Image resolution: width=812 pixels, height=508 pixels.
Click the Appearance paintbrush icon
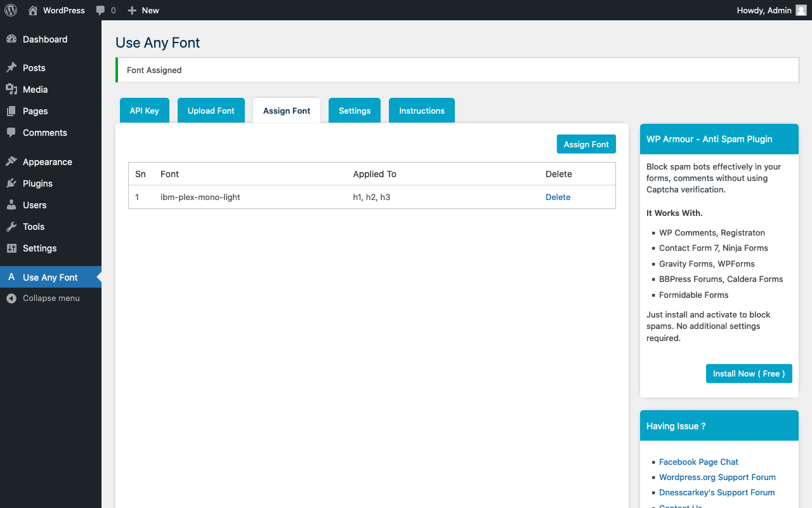coord(11,162)
